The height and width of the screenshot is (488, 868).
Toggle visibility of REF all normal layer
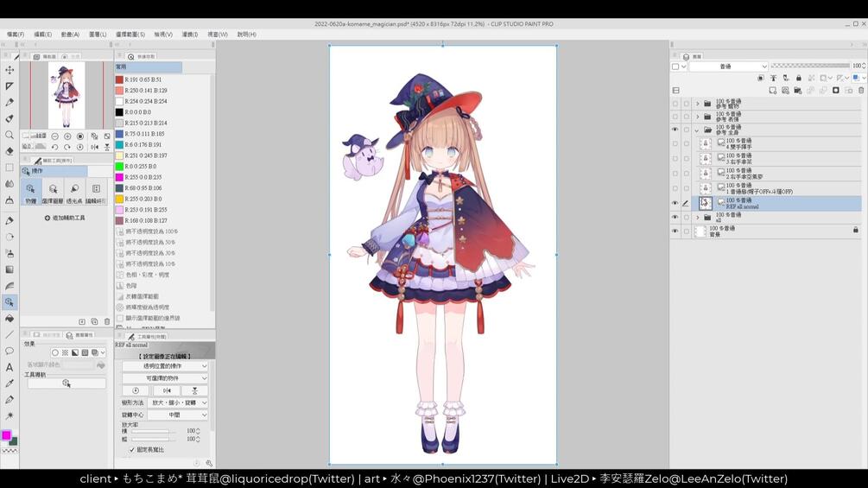coord(675,203)
